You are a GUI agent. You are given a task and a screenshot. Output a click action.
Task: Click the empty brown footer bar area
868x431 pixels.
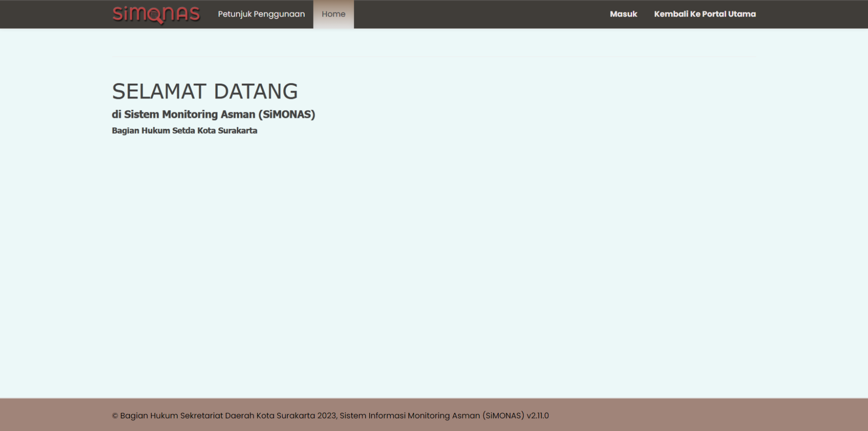click(693, 415)
